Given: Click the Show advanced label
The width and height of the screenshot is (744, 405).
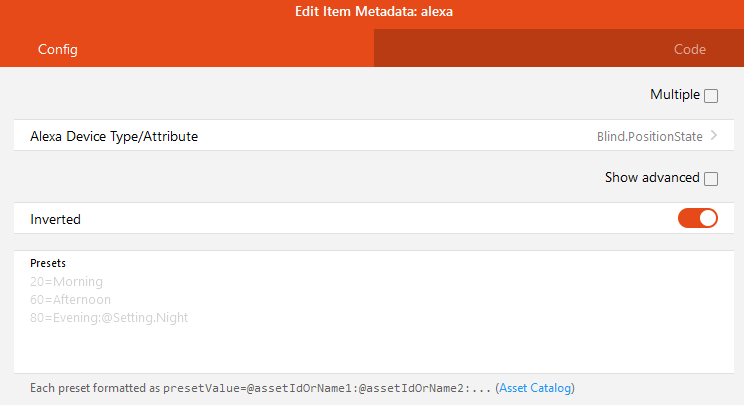Looking at the screenshot, I should tap(652, 178).
